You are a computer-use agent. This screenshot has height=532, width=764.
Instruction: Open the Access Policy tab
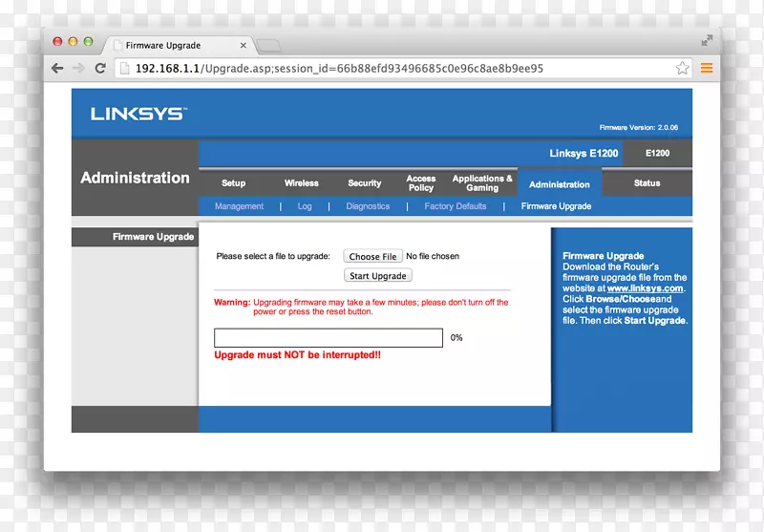(421, 183)
